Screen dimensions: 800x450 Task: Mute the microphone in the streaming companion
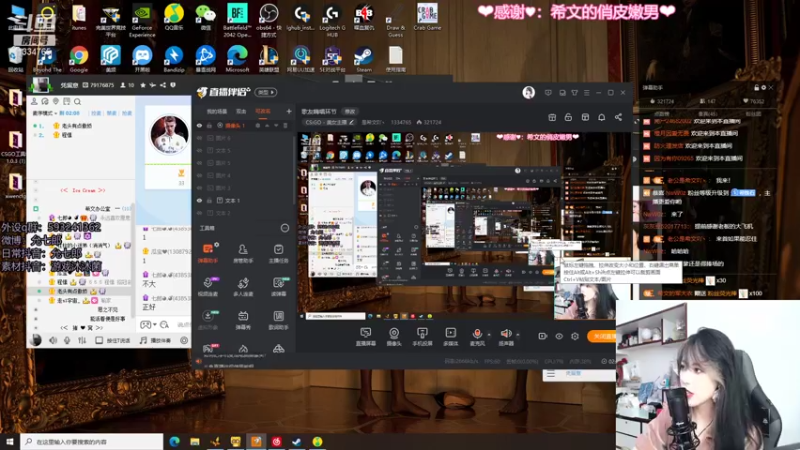(477, 337)
